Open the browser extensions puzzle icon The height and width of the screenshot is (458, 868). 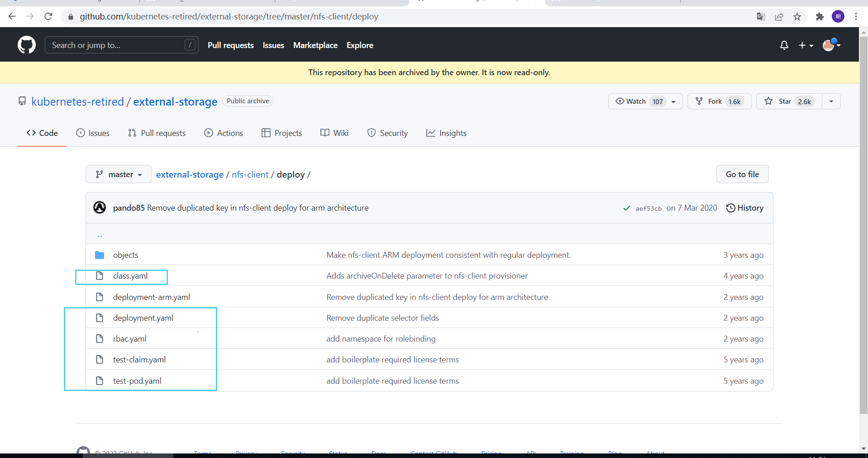click(820, 17)
